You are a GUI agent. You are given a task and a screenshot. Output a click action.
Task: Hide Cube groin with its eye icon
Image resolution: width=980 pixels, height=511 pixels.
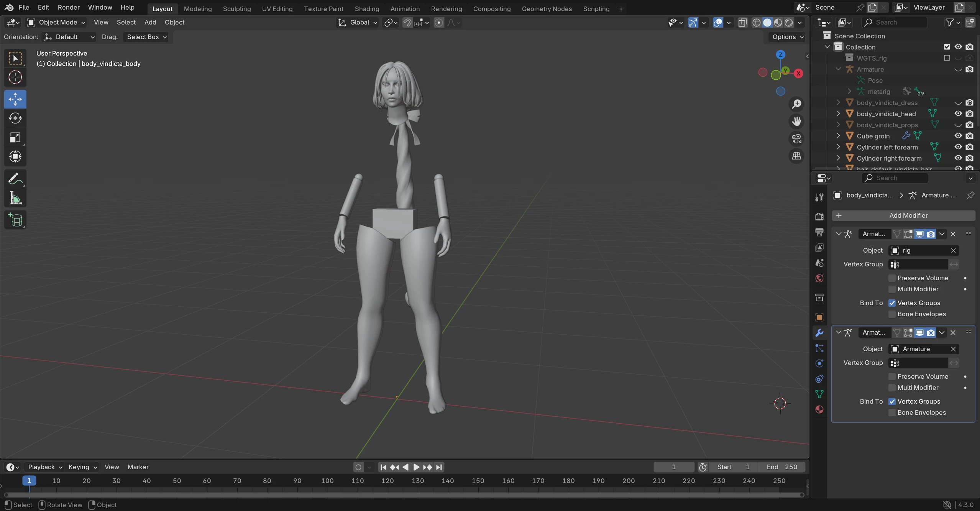pyautogui.click(x=958, y=136)
